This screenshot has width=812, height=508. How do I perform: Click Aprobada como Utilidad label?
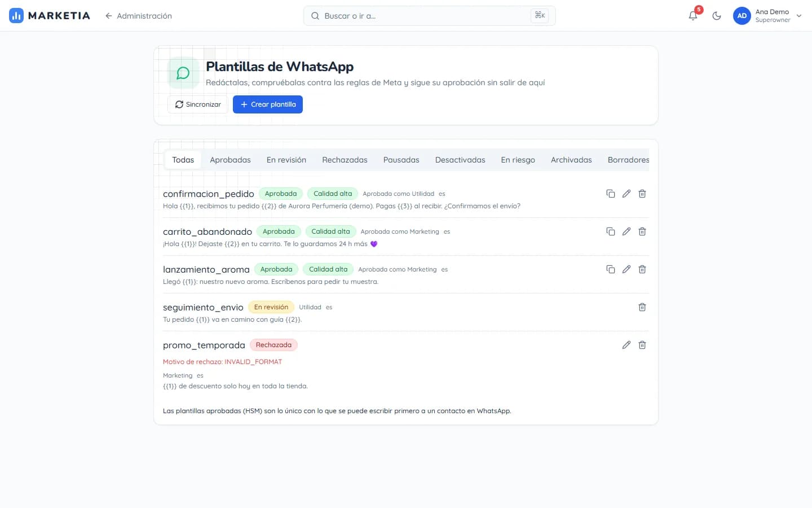[398, 194]
